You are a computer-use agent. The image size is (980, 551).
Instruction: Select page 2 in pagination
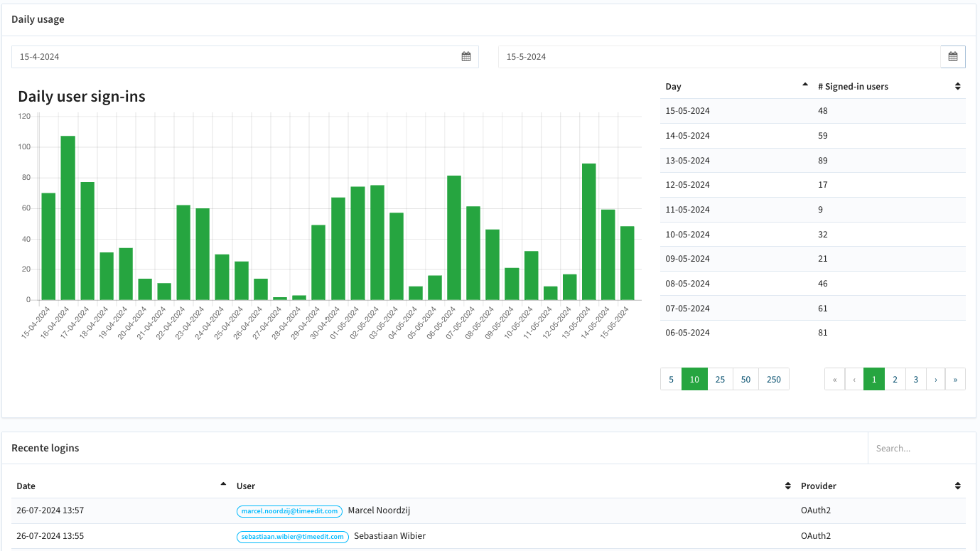coord(895,379)
